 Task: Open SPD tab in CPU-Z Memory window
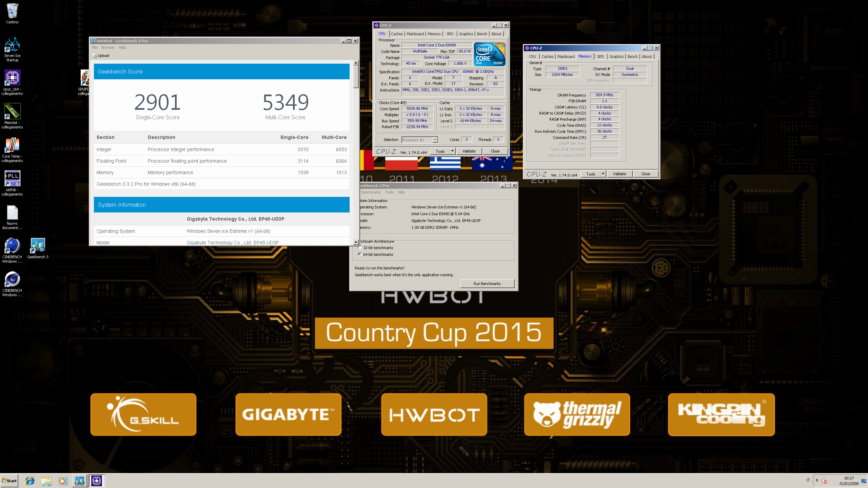tap(600, 57)
